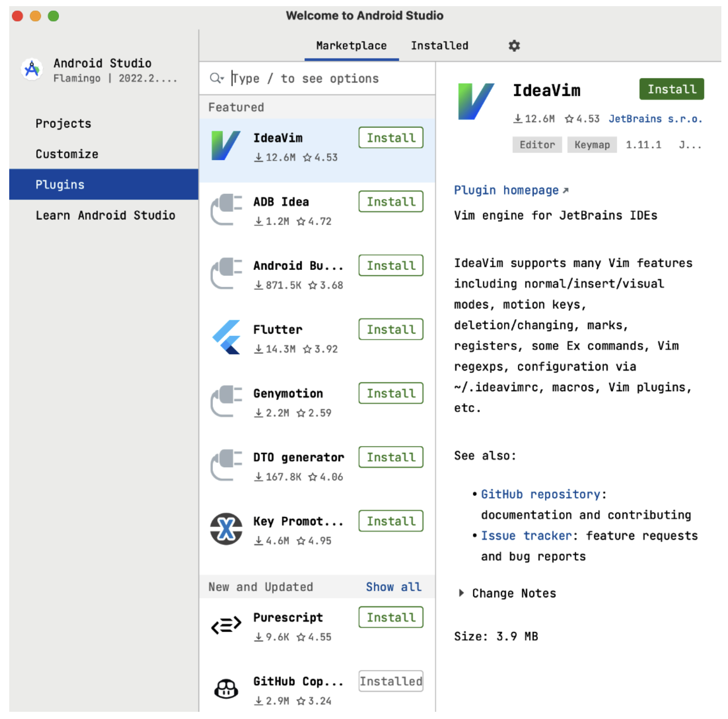Click the Genymotion plugin icon

click(x=226, y=401)
